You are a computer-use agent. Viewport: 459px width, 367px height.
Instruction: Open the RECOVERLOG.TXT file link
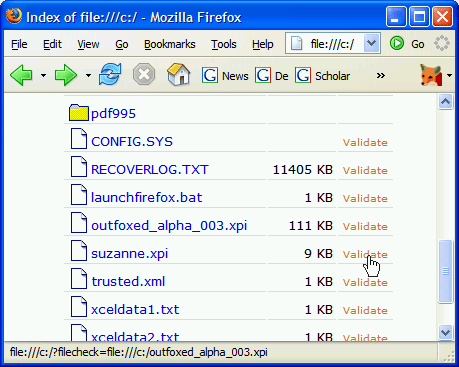150,170
